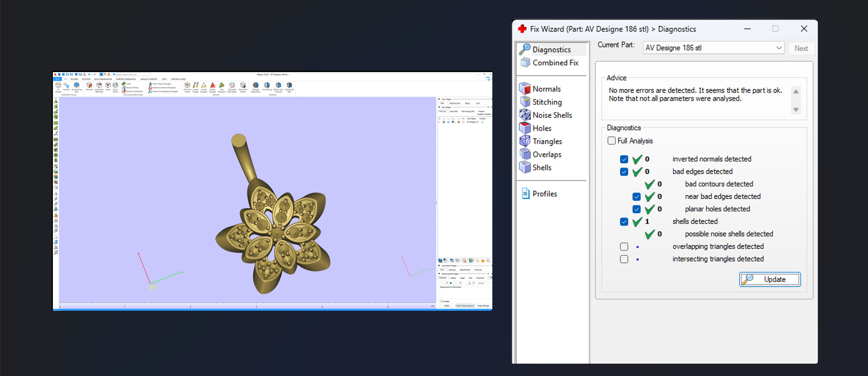Click Clear Measurements button
This screenshot has width=868, height=376.
click(465, 306)
